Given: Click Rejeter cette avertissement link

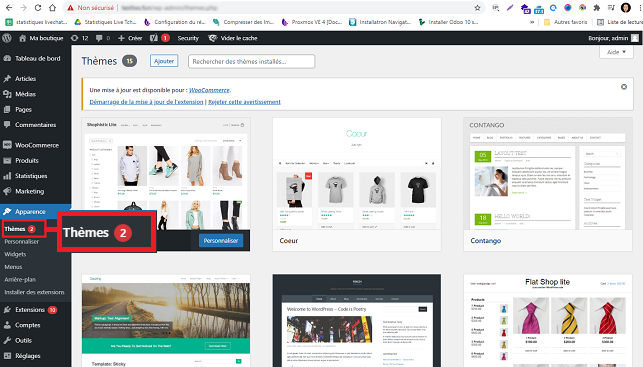Looking at the screenshot, I should pos(244,102).
